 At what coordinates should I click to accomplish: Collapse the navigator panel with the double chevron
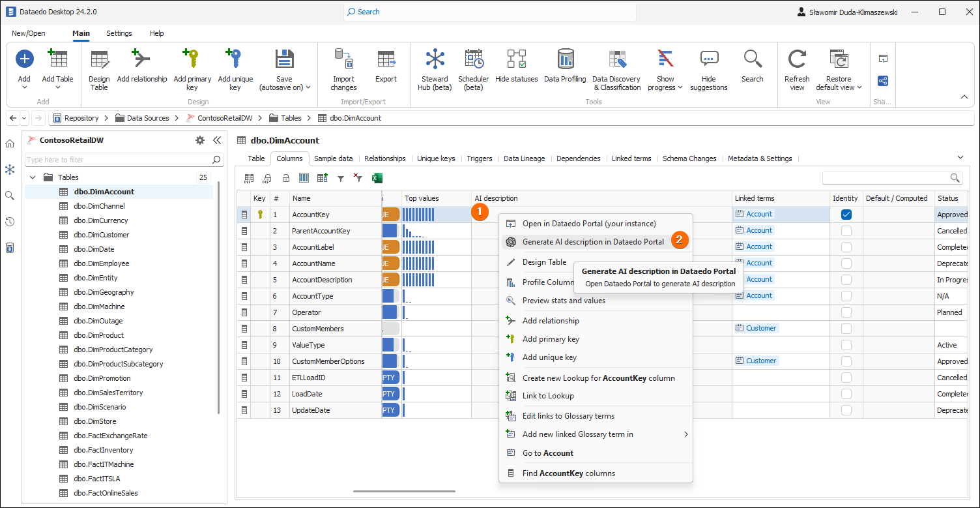pos(217,140)
